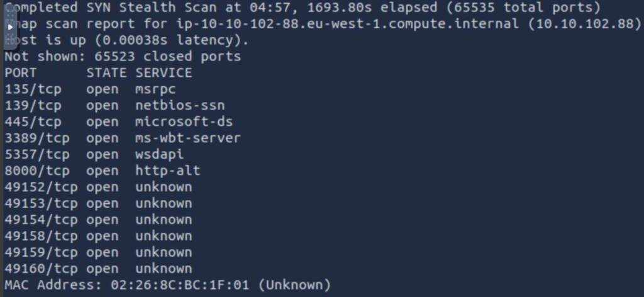
Task: Click the 49158/tcp port entry
Action: pyautogui.click(x=41, y=236)
